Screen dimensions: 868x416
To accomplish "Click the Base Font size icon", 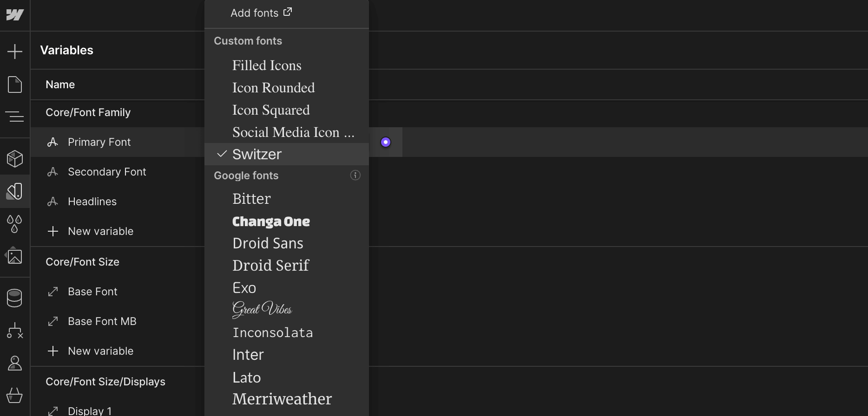I will click(x=53, y=292).
